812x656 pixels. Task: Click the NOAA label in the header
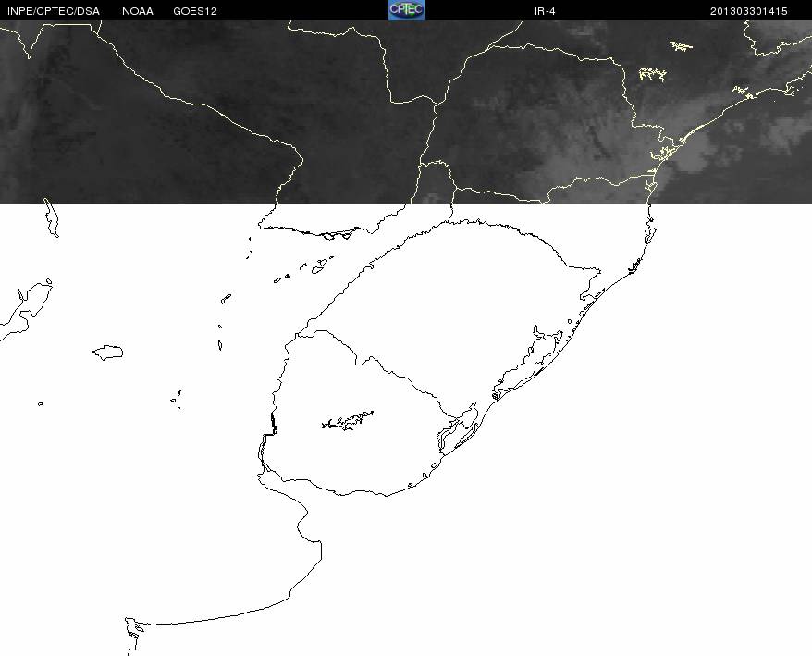pyautogui.click(x=138, y=11)
